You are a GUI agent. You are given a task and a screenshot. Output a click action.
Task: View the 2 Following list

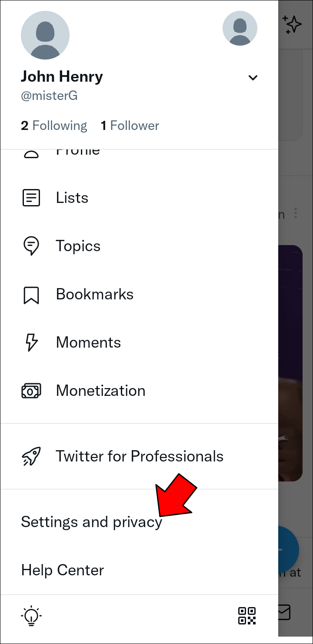(53, 125)
